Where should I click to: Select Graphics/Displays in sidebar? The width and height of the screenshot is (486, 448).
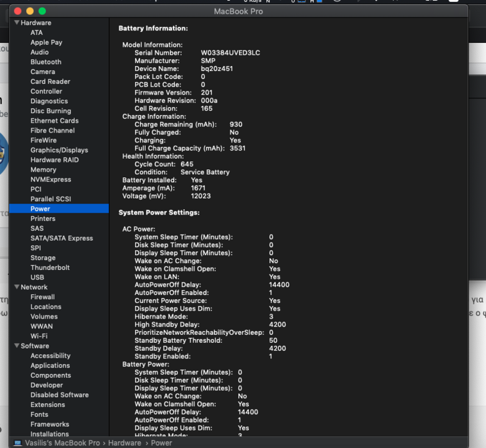tap(59, 150)
